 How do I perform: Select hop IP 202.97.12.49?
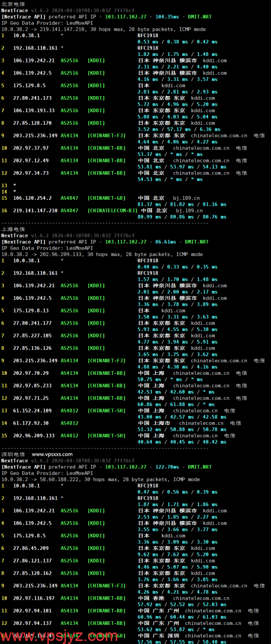pyautogui.click(x=31, y=160)
